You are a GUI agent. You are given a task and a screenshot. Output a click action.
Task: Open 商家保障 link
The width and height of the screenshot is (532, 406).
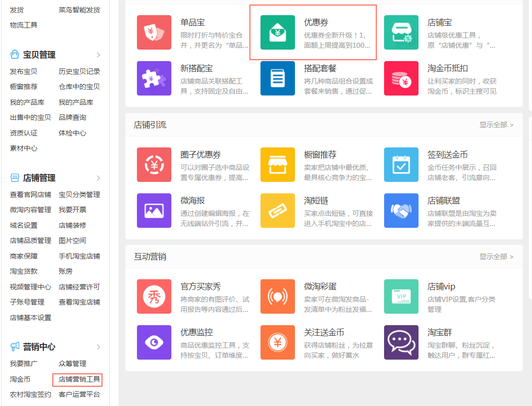coord(23,256)
